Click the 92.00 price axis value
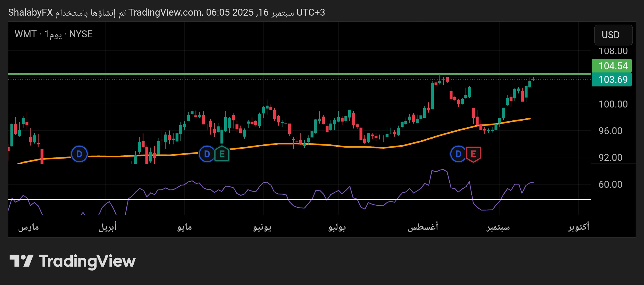 point(610,157)
